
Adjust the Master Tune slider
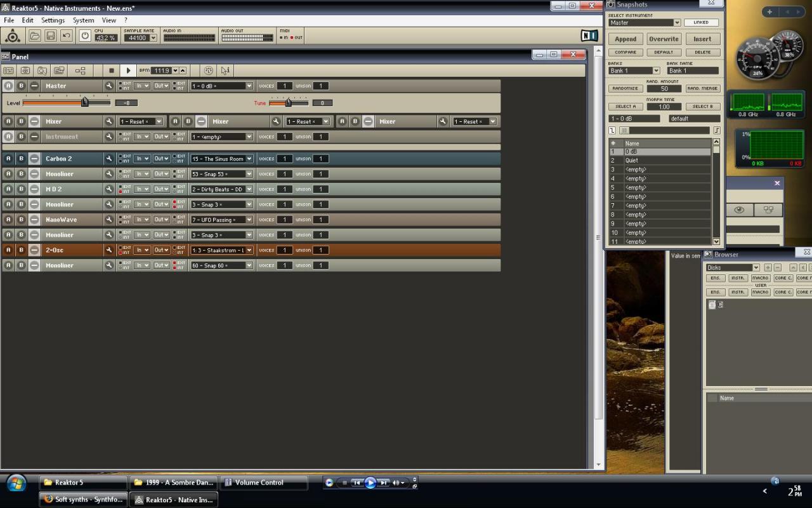pos(288,102)
